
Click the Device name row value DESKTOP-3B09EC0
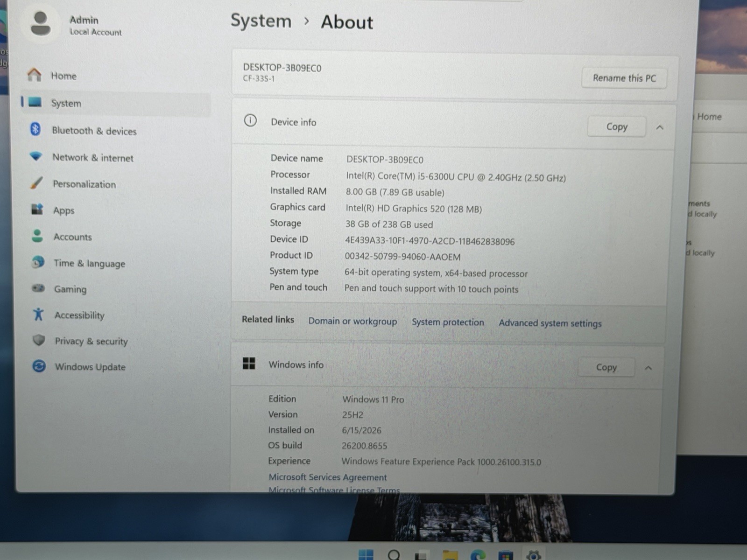pos(385,160)
